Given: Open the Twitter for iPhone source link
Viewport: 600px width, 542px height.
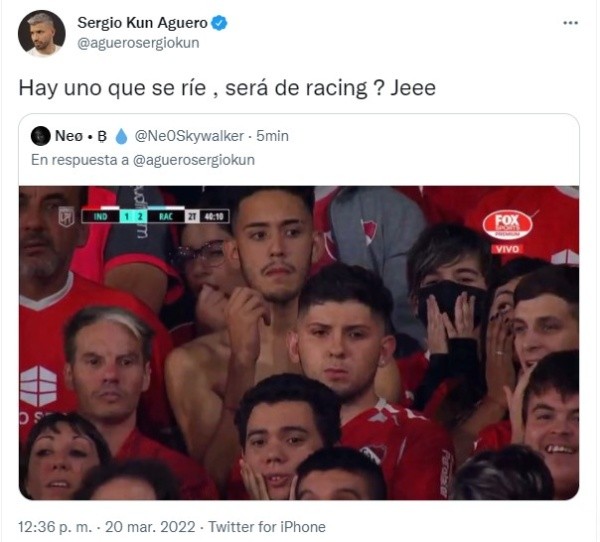Looking at the screenshot, I should tap(267, 527).
